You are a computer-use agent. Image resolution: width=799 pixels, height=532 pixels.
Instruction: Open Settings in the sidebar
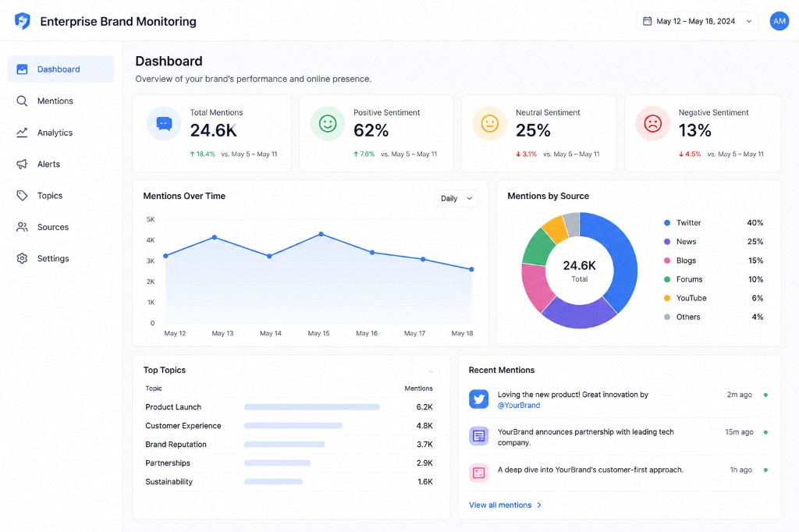click(61, 258)
